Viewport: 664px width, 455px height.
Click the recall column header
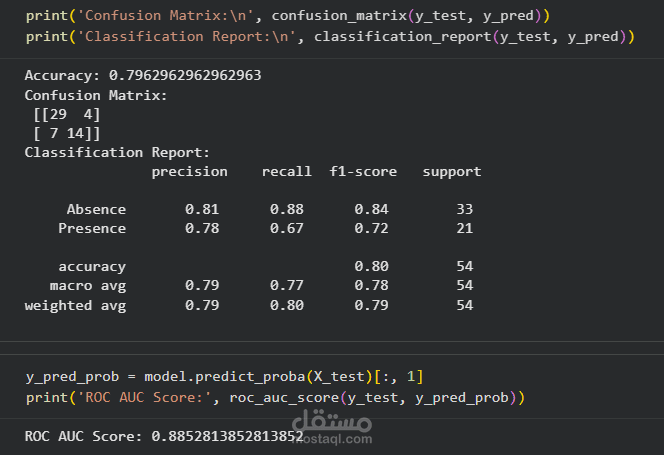(286, 171)
